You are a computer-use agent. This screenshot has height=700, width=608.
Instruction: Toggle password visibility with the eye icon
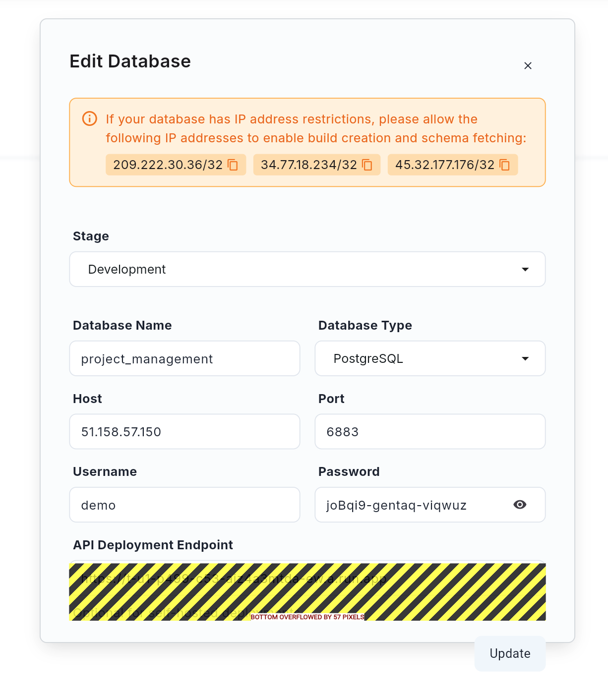coord(520,505)
